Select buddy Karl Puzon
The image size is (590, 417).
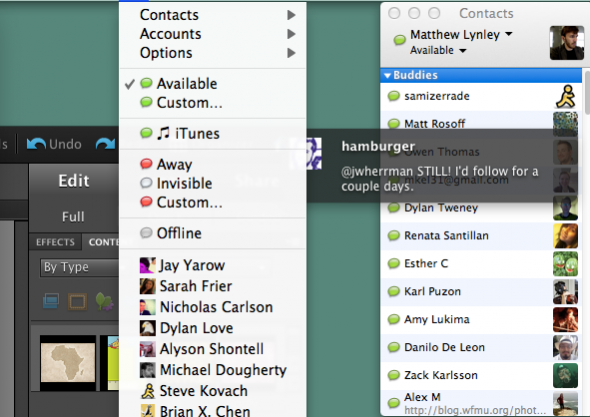481,292
